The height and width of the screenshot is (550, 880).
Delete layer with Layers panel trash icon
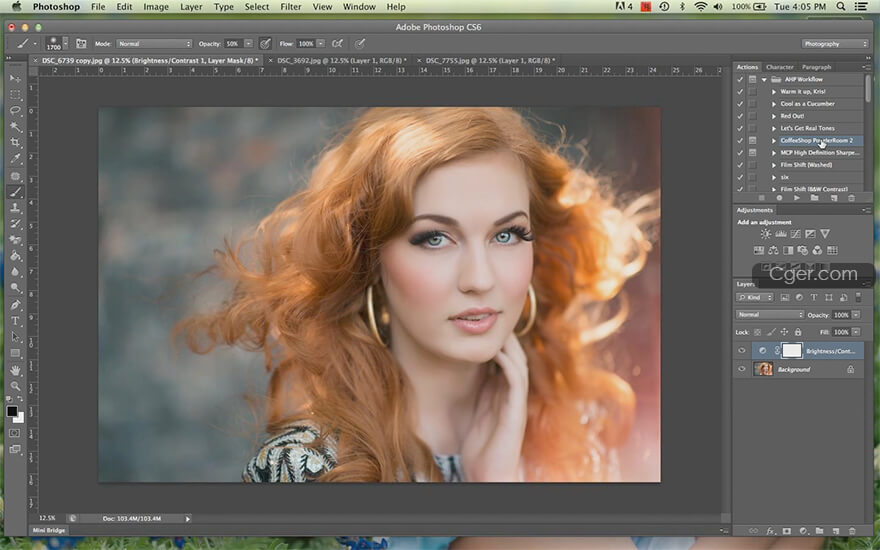point(852,530)
